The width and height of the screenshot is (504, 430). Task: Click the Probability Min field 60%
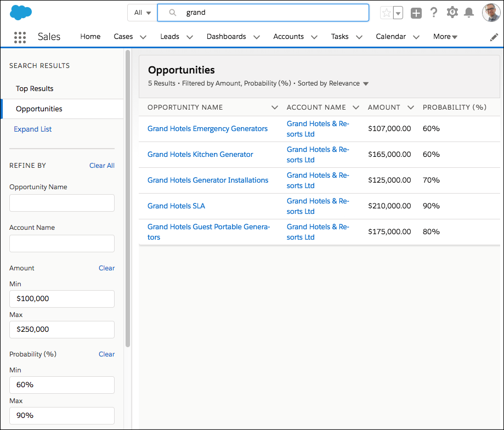62,385
